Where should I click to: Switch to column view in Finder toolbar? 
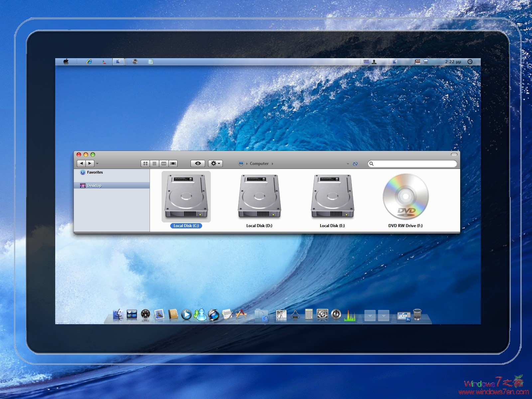pyautogui.click(x=164, y=163)
